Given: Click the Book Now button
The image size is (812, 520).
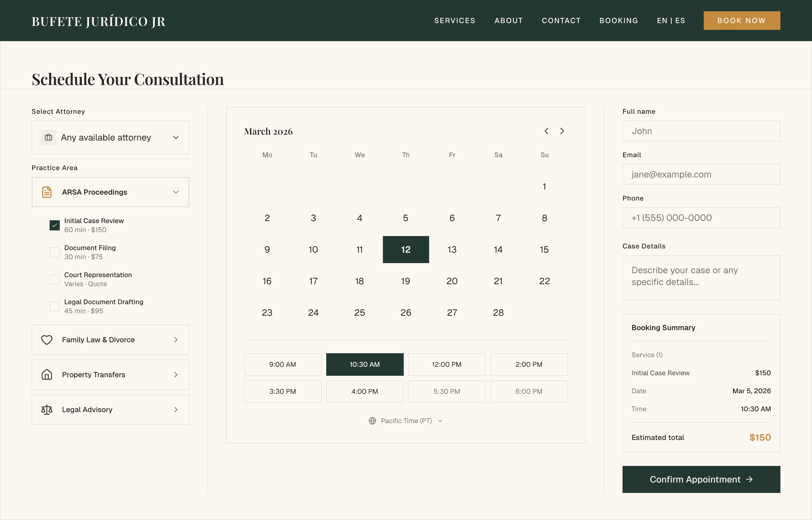Looking at the screenshot, I should pos(742,21).
